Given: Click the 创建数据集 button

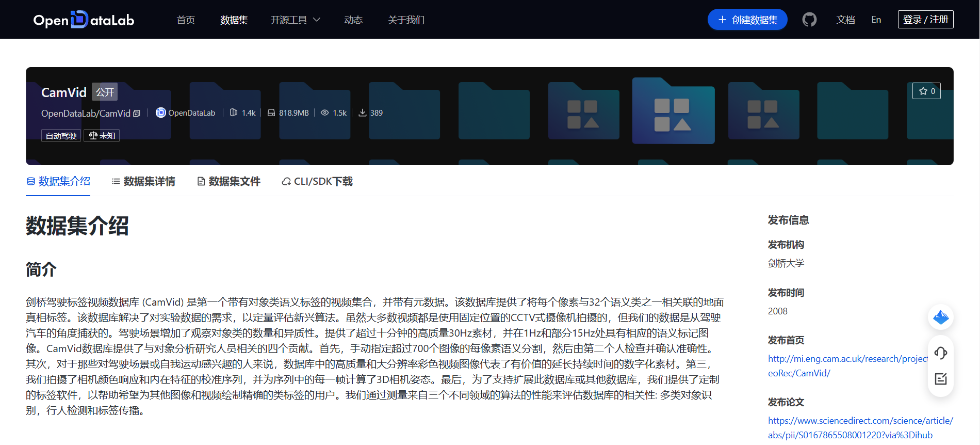Looking at the screenshot, I should tap(747, 20).
